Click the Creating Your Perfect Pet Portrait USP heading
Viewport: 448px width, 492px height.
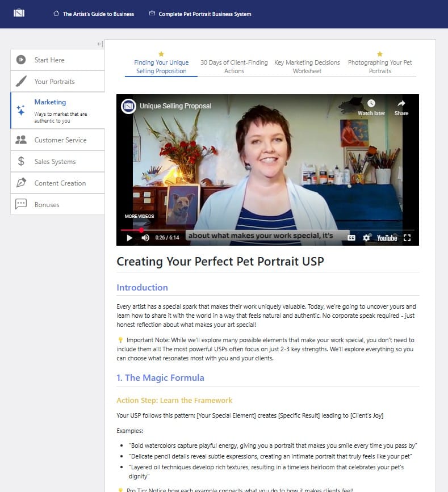tap(220, 262)
